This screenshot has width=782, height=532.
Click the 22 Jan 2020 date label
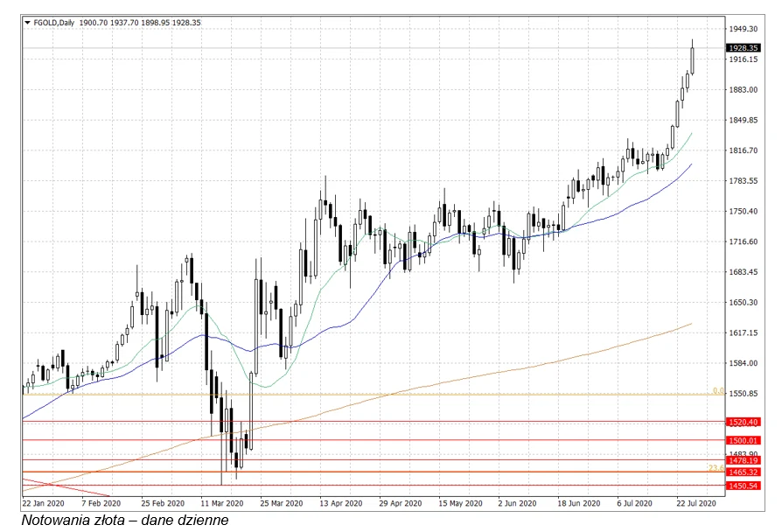point(43,504)
